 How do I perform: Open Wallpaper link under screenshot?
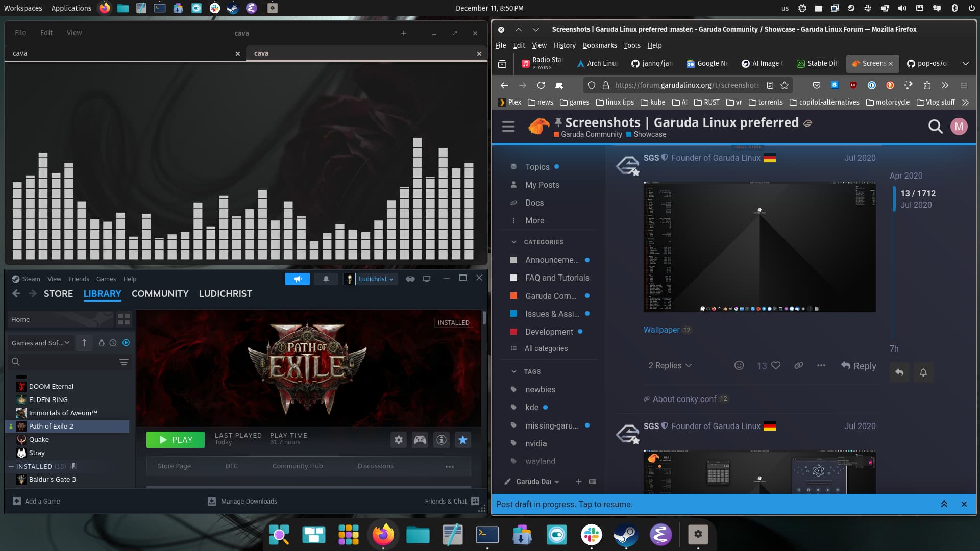click(x=661, y=330)
